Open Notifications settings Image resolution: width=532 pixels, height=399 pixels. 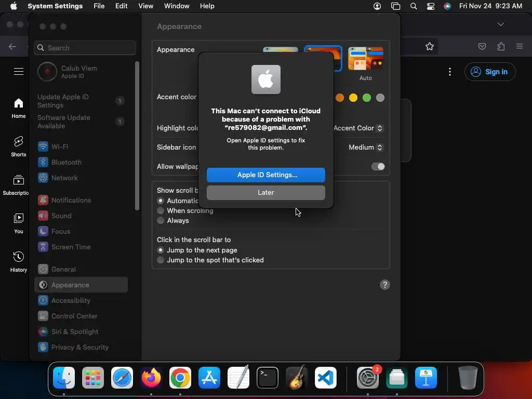tap(81, 200)
